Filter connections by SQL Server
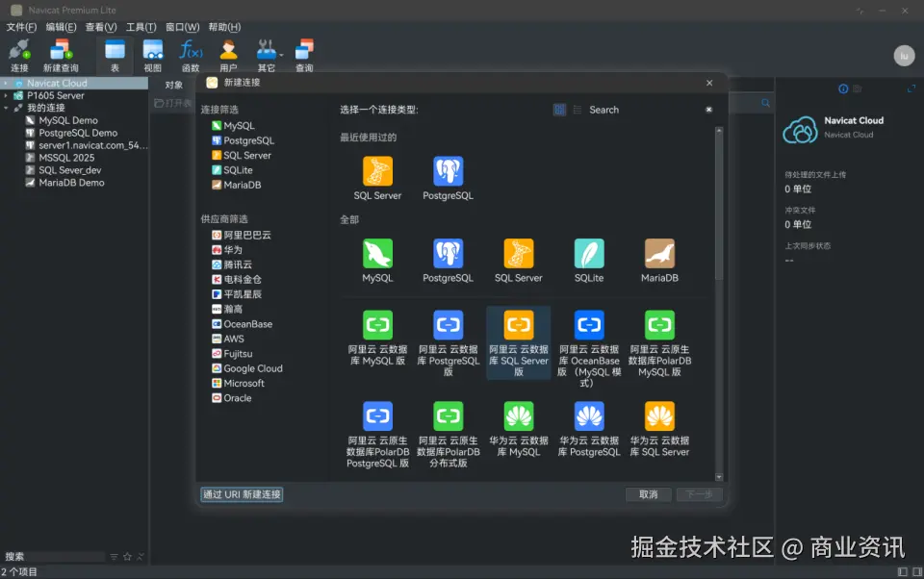The width and height of the screenshot is (924, 579). tap(242, 155)
